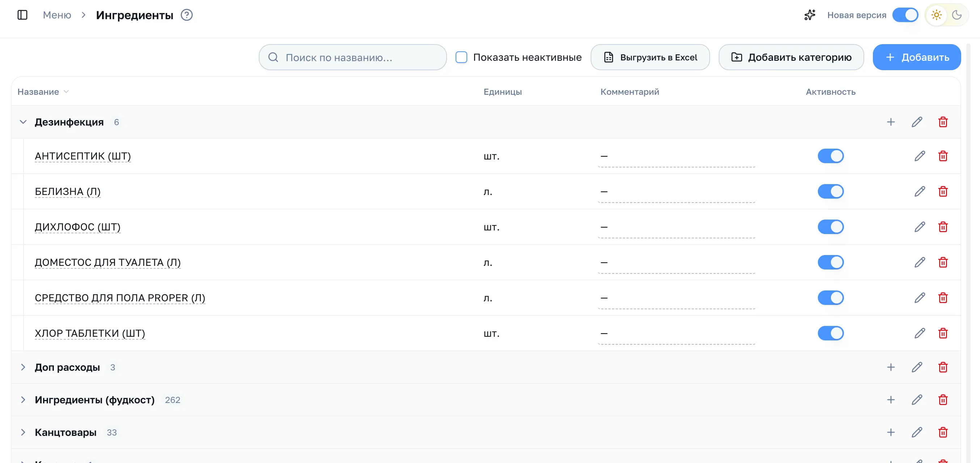980x463 pixels.
Task: Switch to light theme sun icon
Action: [936, 15]
